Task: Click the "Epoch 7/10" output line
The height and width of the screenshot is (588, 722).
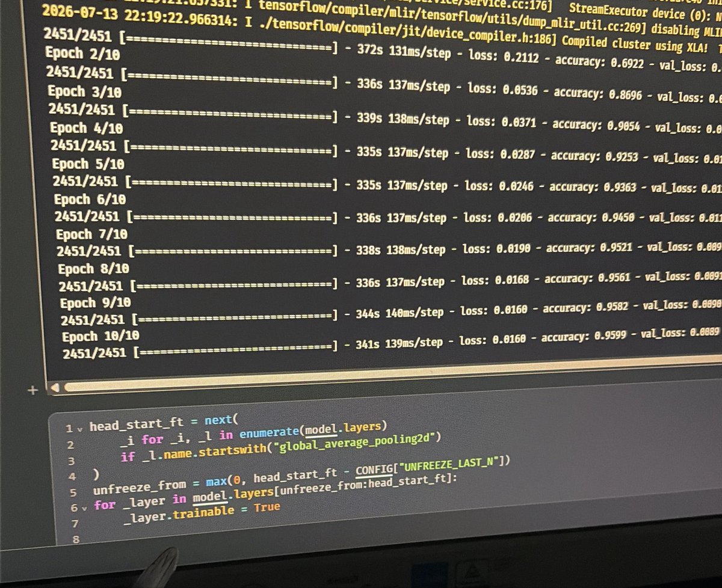Action: 93,234
